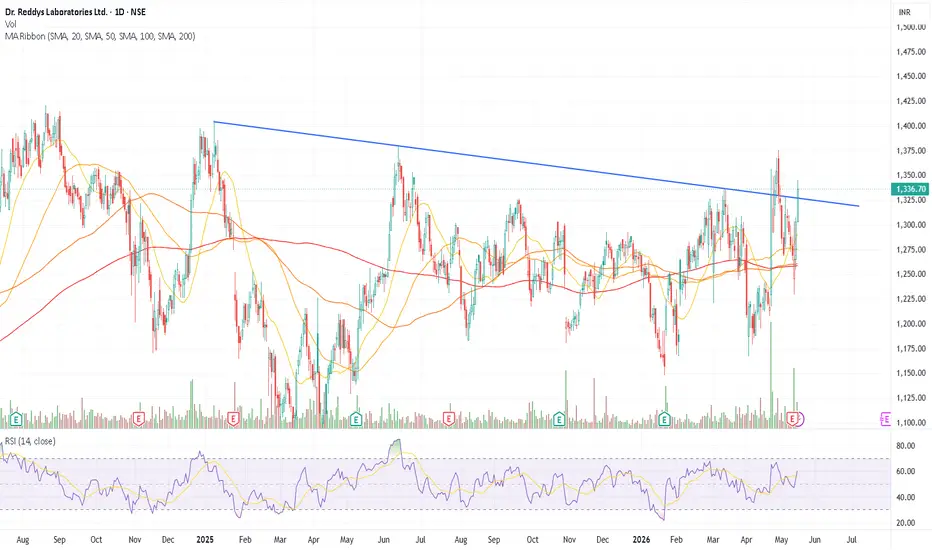Select the RSI (14, close) indicator legend
Image resolution: width=932 pixels, height=550 pixels.
pyautogui.click(x=30, y=441)
